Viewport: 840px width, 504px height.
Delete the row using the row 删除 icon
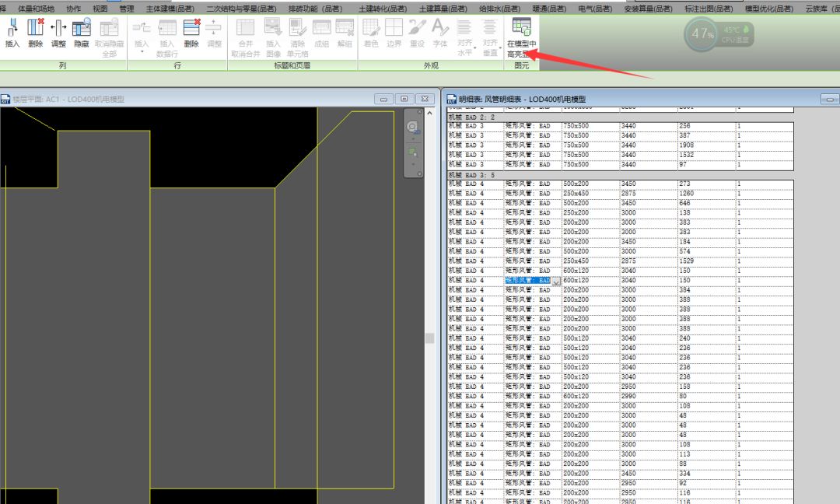tap(191, 32)
